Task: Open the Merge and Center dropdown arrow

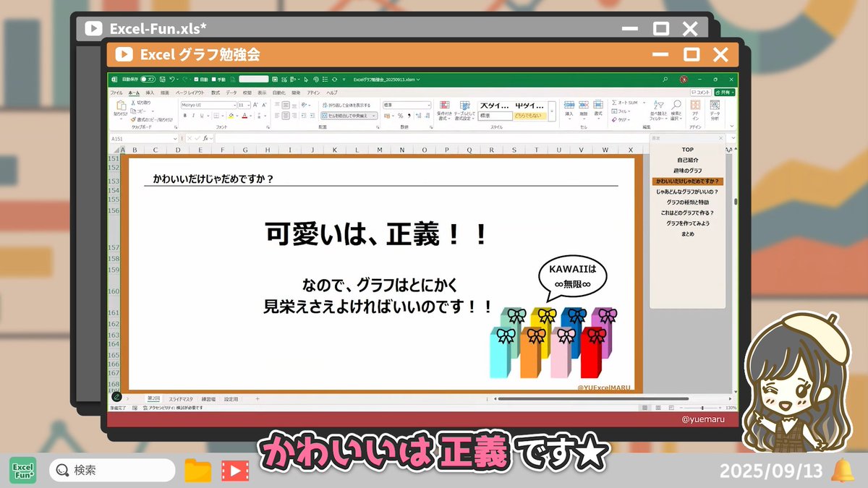Action: pos(374,116)
